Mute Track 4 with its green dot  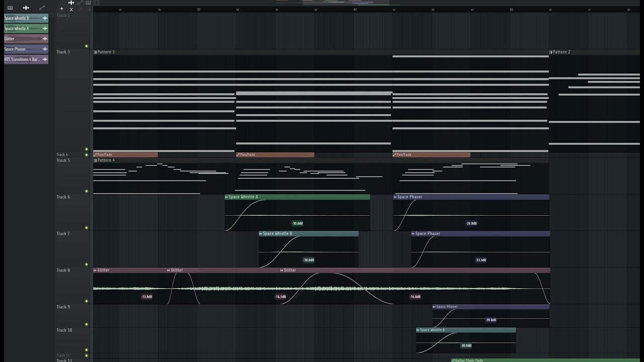87,155
